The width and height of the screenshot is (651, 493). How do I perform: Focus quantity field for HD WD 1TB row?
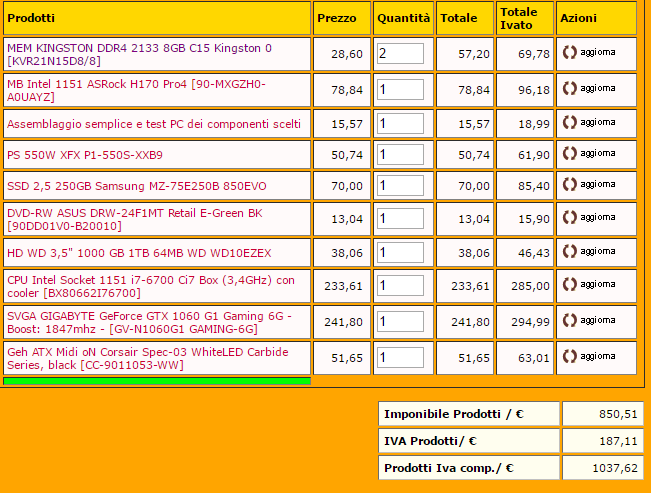tap(400, 253)
